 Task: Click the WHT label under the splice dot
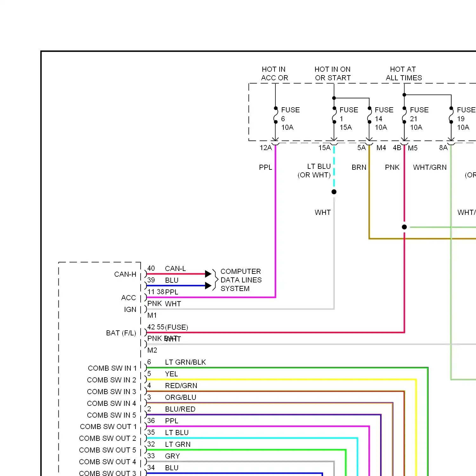(323, 212)
